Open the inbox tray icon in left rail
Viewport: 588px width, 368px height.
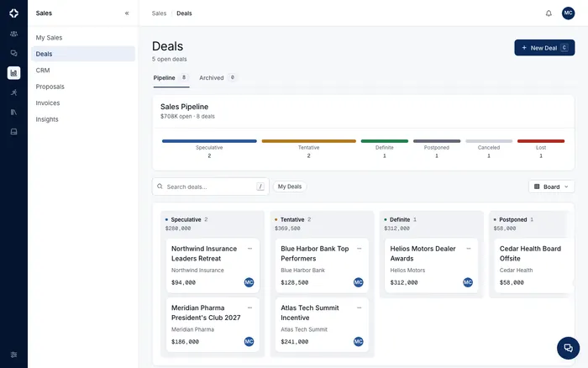coord(14,132)
